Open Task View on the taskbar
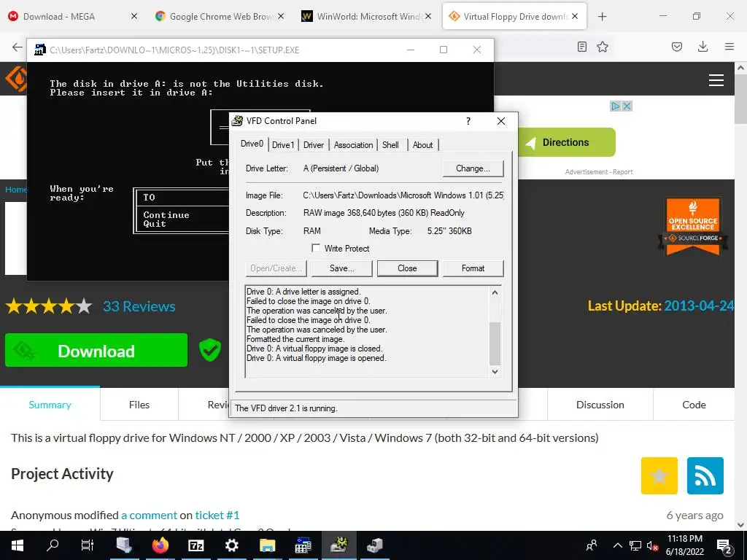The image size is (747, 560). coord(88,545)
